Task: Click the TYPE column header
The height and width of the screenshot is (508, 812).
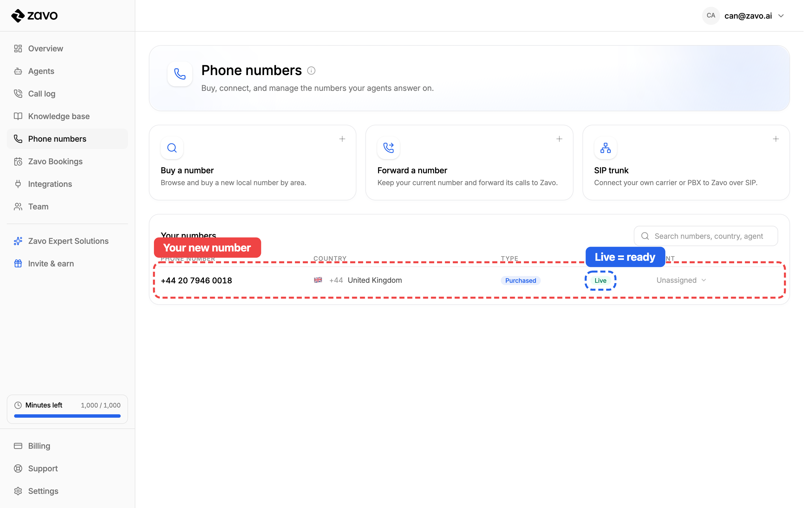Action: click(509, 258)
